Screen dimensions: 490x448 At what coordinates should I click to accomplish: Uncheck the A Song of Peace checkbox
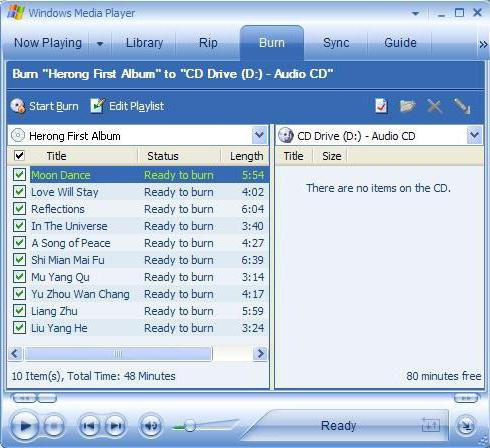click(x=19, y=242)
